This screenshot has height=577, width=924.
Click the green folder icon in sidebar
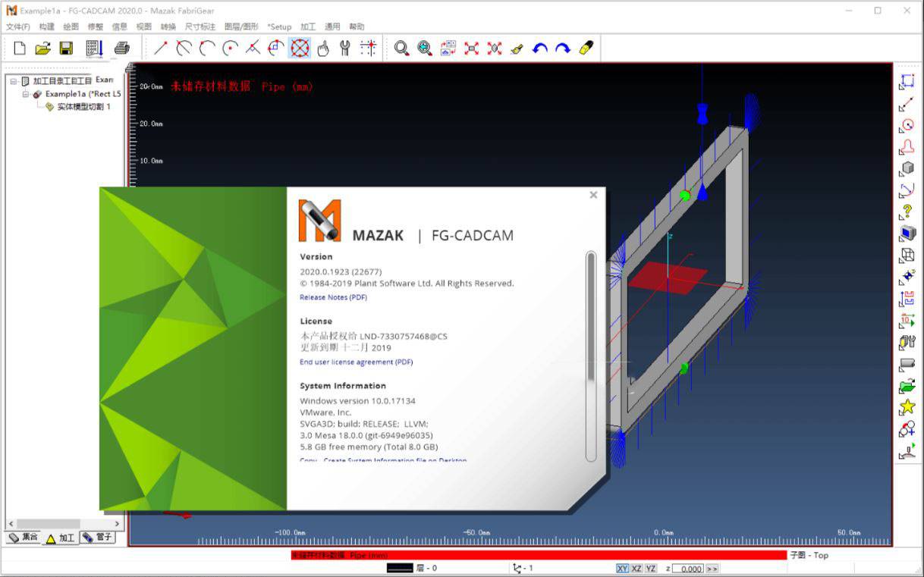[x=907, y=386]
